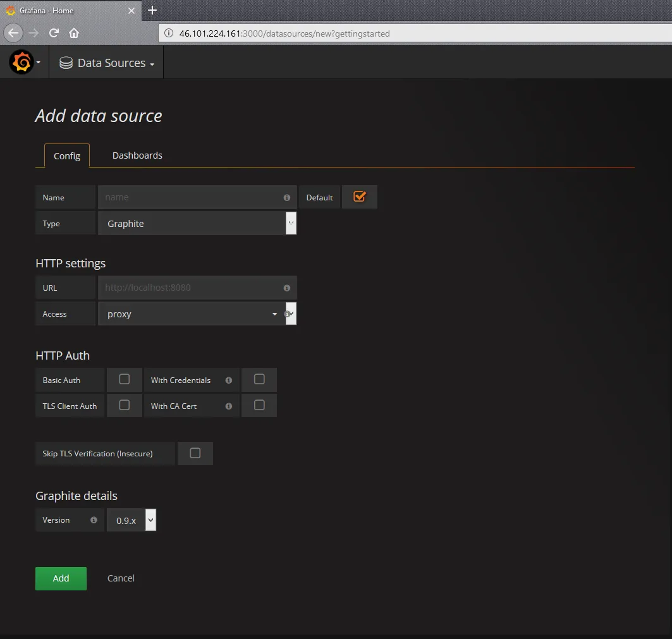Click the browser address bar URL
The height and width of the screenshot is (639, 672).
(x=284, y=33)
